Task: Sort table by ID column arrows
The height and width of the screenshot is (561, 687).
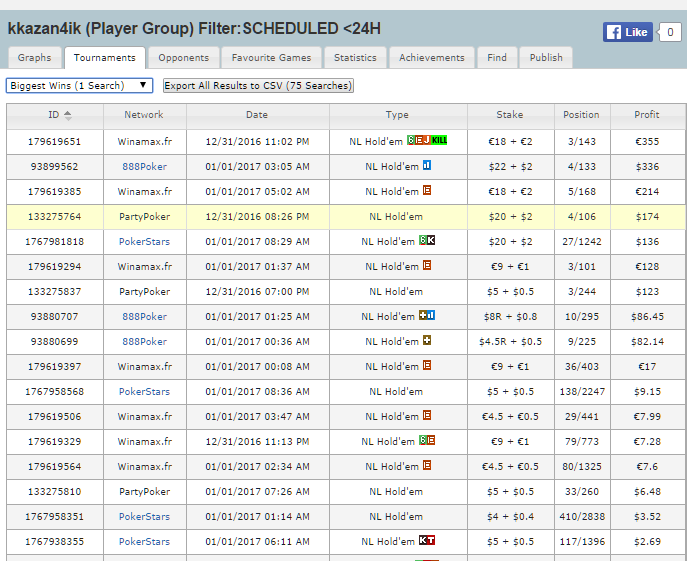Action: pyautogui.click(x=67, y=115)
